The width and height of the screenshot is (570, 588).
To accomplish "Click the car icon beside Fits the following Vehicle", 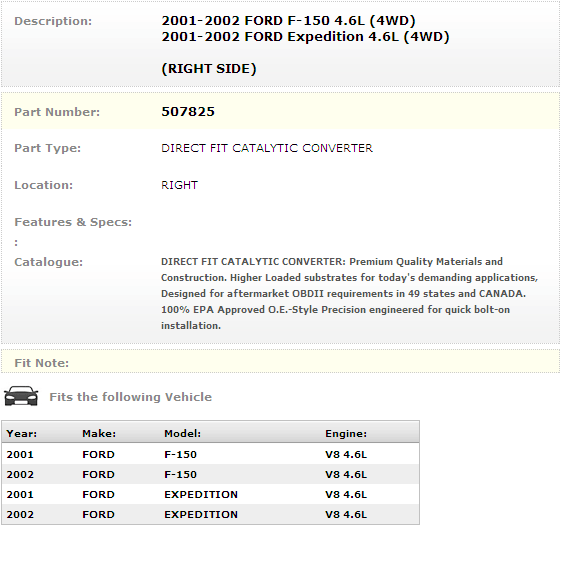I will [21, 396].
